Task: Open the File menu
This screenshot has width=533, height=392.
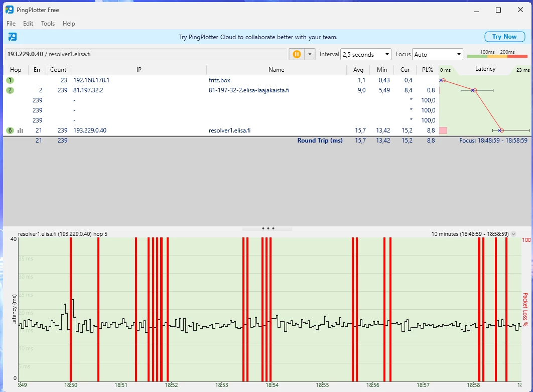Action: pyautogui.click(x=11, y=24)
